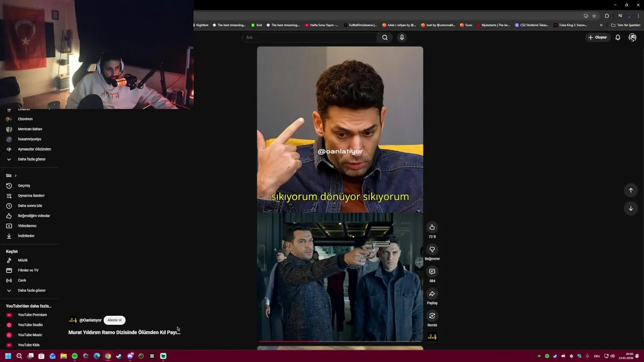Open husamviyuviyu subscription channel

29,139
